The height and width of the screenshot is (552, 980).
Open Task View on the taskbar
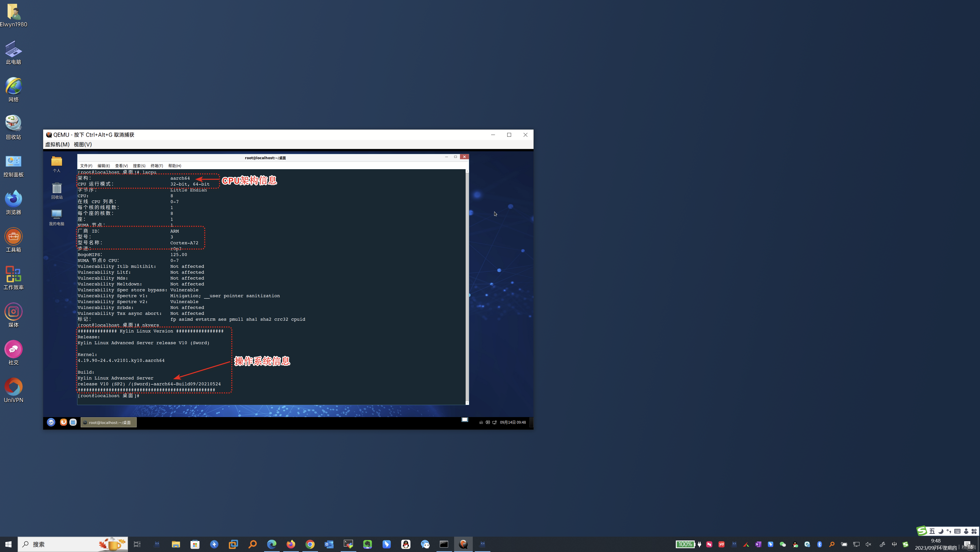click(137, 544)
